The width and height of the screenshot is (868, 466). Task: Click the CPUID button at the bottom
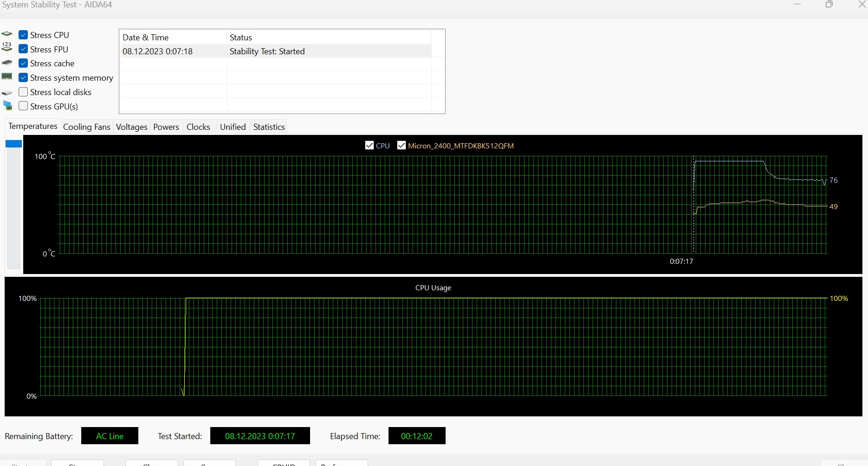(284, 463)
